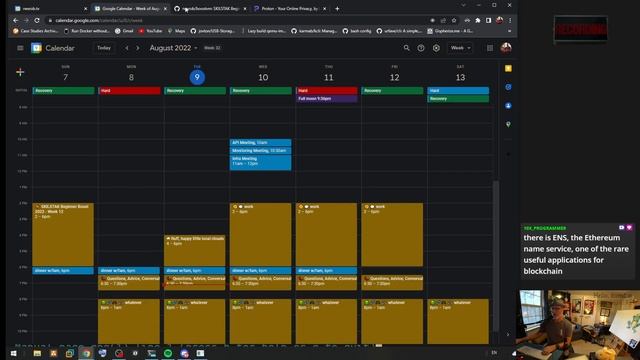Viewport: 640px width, 360px height.
Task: Open Contacts in the side panel
Action: point(508,105)
